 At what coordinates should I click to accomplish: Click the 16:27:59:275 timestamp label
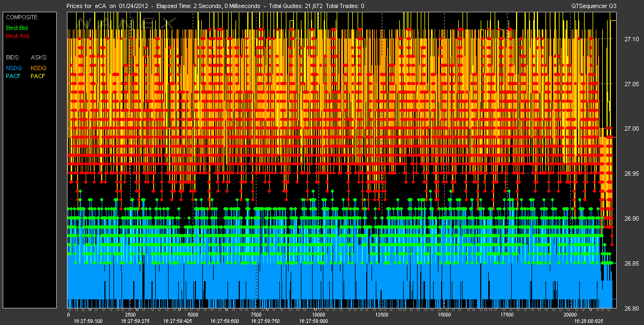click(x=134, y=321)
